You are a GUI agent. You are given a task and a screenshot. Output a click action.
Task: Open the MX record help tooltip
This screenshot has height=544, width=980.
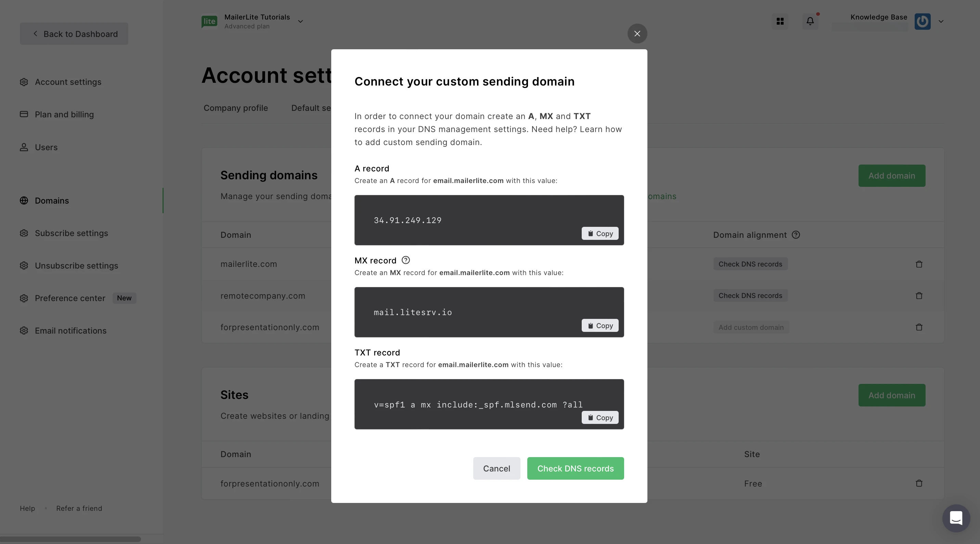point(405,260)
